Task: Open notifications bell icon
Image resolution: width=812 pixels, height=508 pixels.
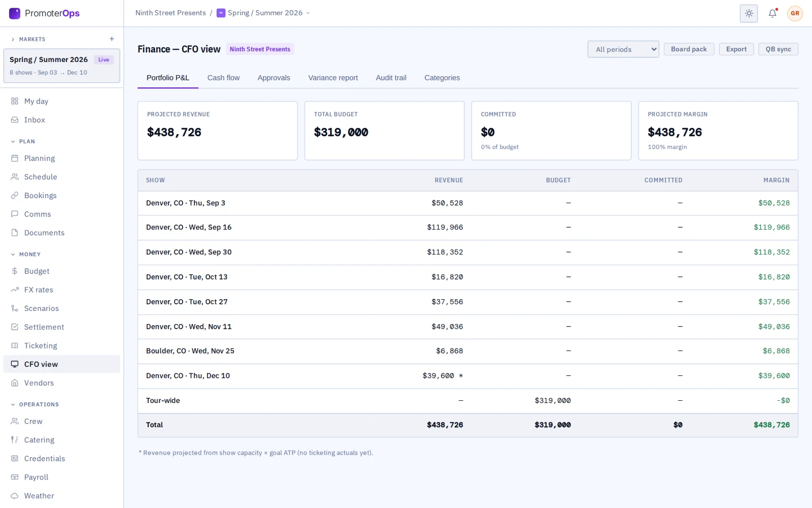Action: pyautogui.click(x=772, y=13)
